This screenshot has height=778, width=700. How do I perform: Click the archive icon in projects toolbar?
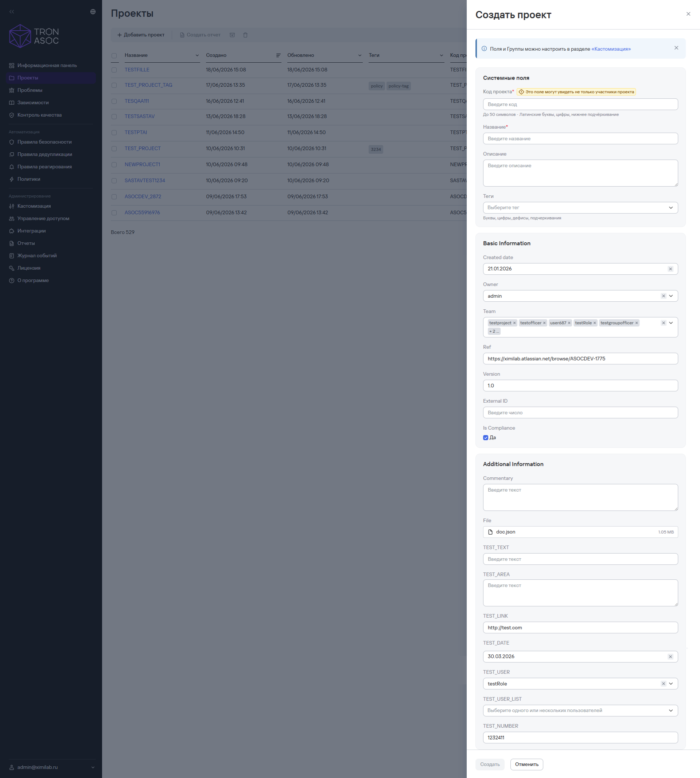pos(232,35)
